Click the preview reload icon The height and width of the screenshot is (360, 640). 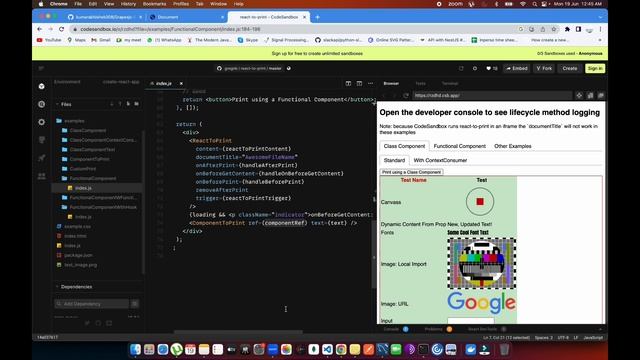pos(406,96)
